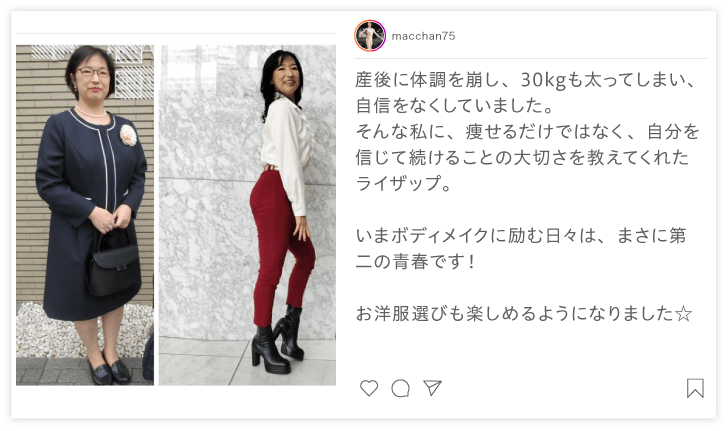Click the flower corsage on the navy jacket
The image size is (728, 431).
pyautogui.click(x=128, y=135)
